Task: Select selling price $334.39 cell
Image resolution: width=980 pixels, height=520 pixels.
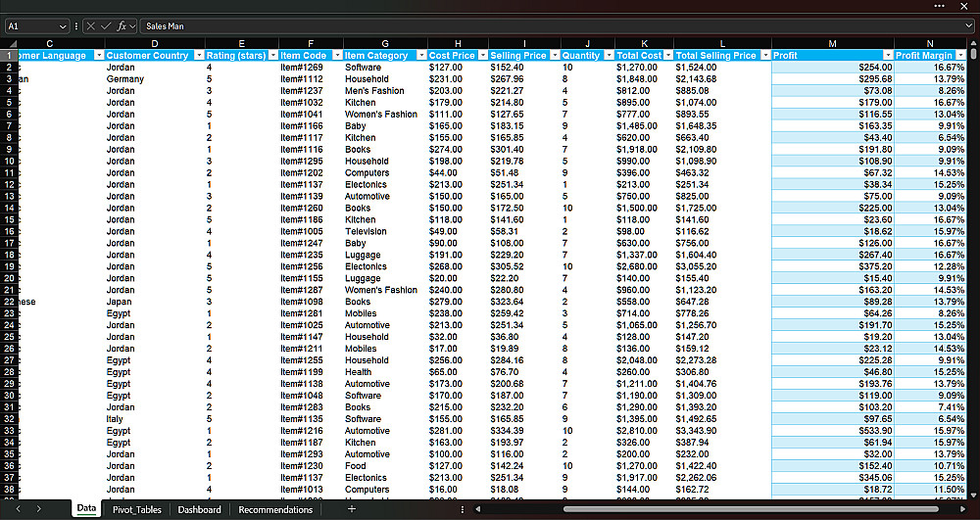Action: click(x=524, y=431)
